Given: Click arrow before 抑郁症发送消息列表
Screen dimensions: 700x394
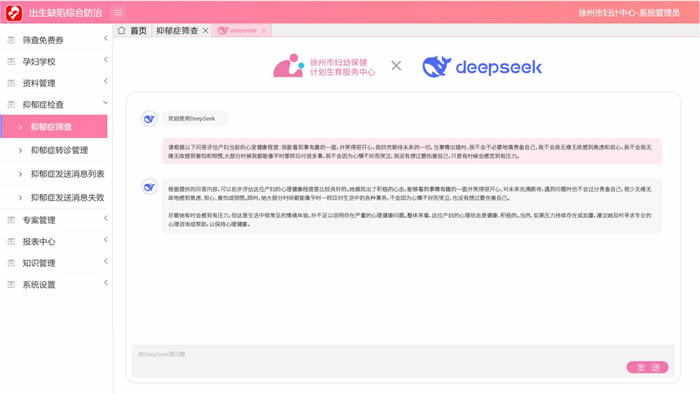Looking at the screenshot, I should (20, 174).
